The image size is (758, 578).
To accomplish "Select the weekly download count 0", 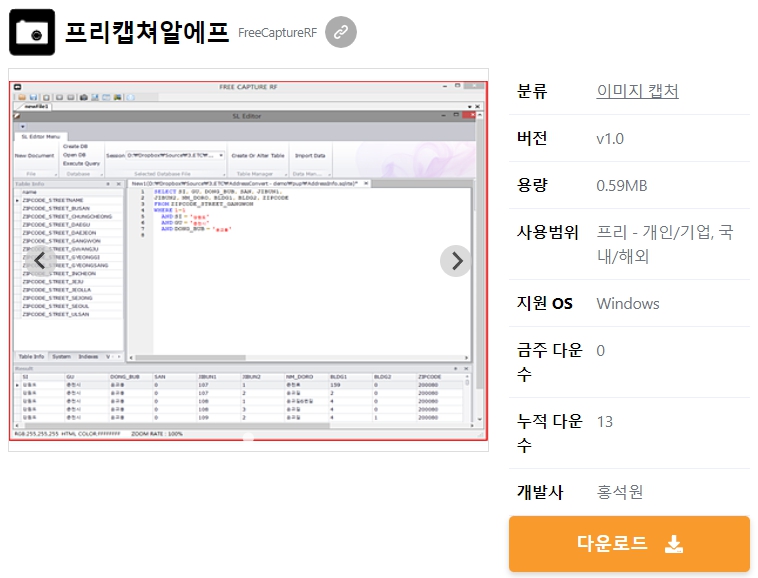I will (x=600, y=350).
